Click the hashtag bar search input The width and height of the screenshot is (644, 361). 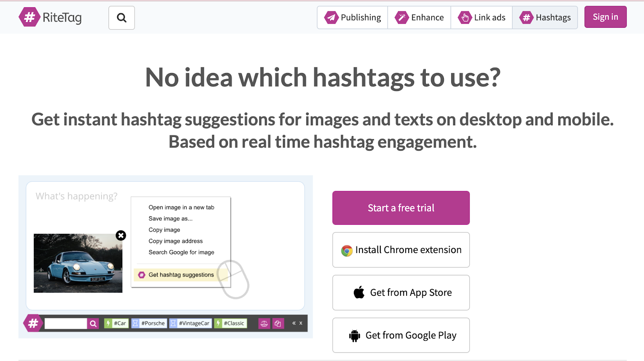(66, 323)
